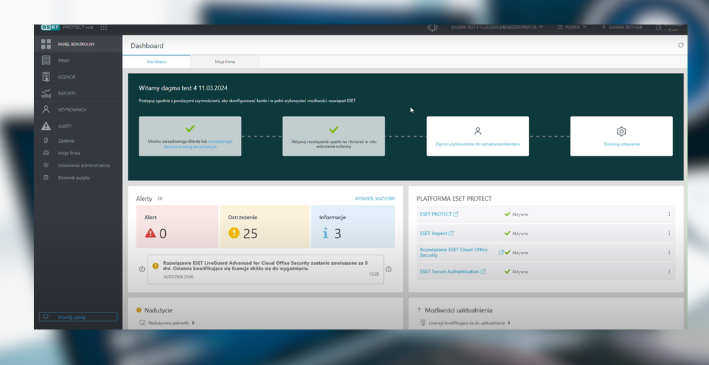The height and width of the screenshot is (365, 709).
Task: Open the ESET Inspect row options menu
Action: tap(669, 233)
